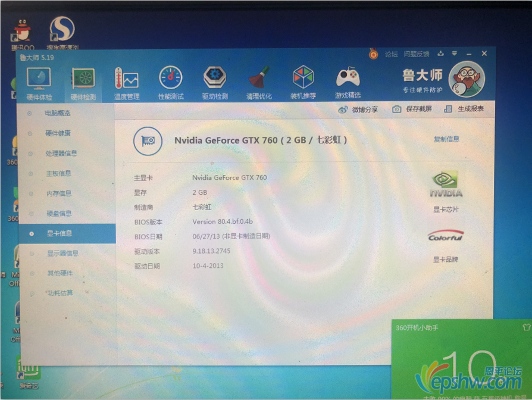Open 清理优化 cleanup broom icon

click(x=259, y=83)
